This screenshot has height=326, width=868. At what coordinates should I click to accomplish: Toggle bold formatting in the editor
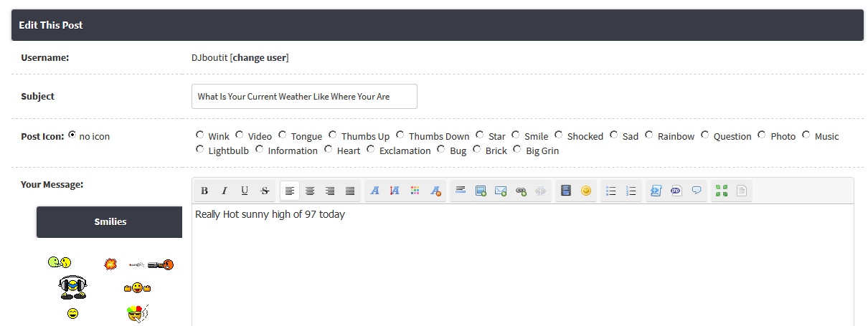[x=204, y=191]
